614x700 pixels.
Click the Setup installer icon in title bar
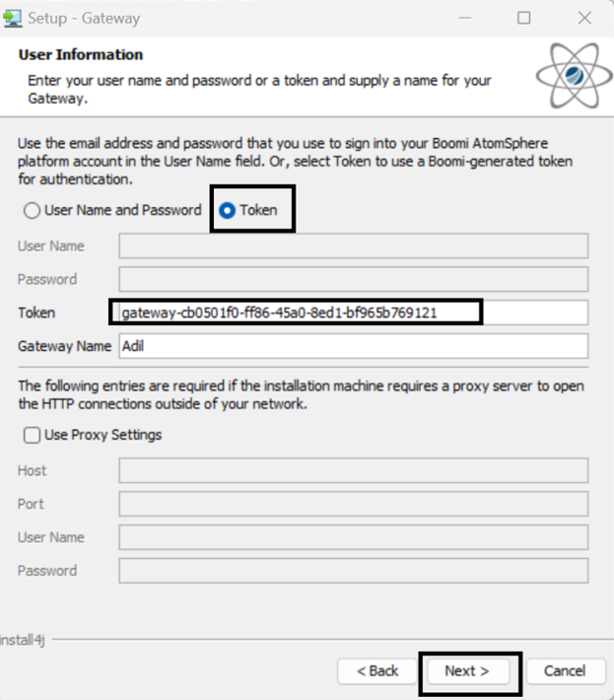tap(13, 18)
